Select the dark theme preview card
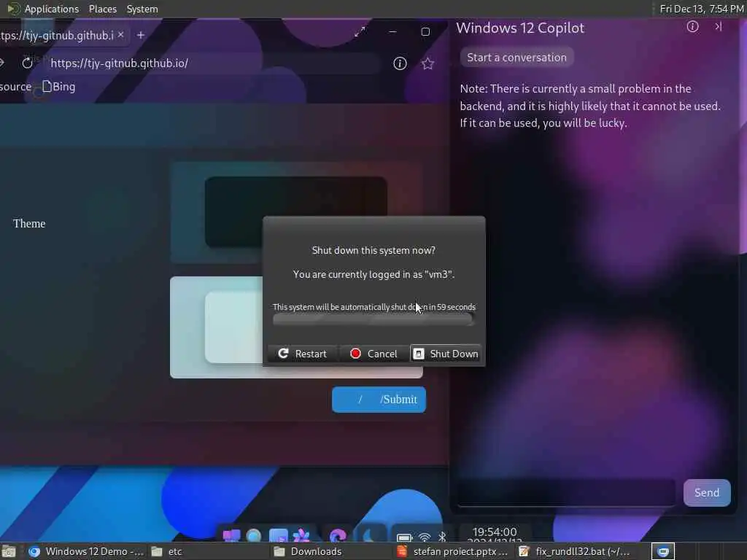The image size is (747, 560). click(x=296, y=212)
